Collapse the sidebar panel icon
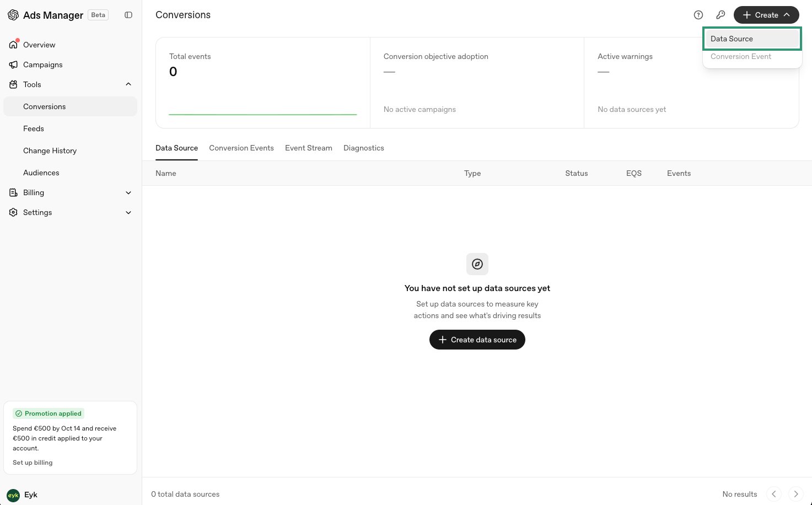 click(128, 15)
